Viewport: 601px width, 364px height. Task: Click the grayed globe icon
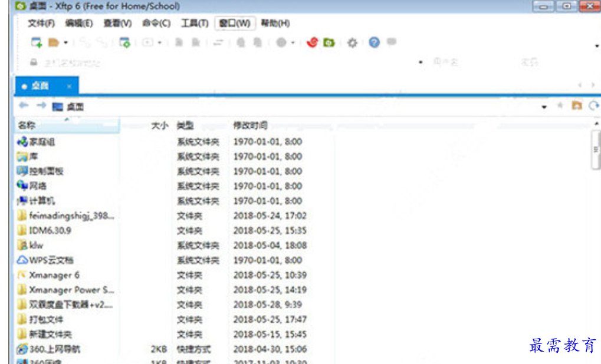(x=281, y=42)
